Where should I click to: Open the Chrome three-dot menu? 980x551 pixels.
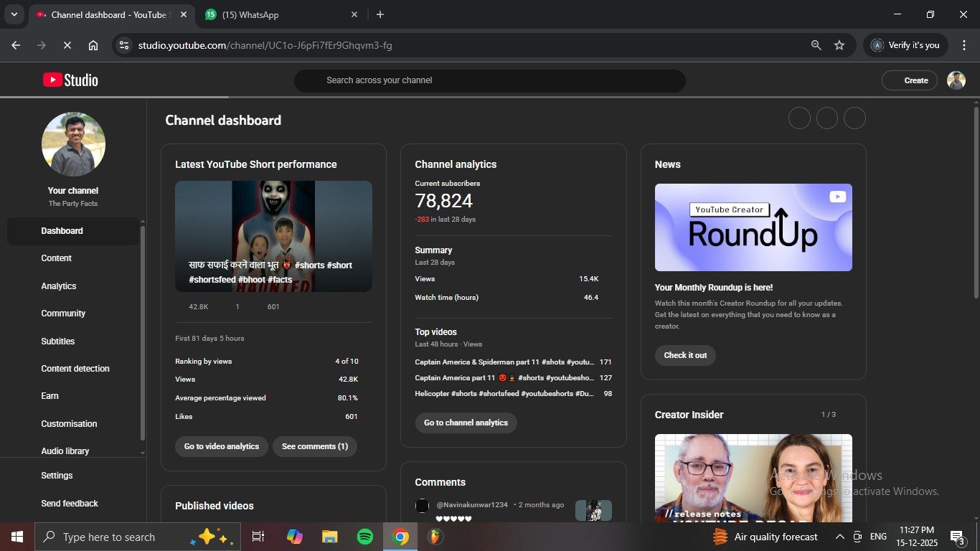click(963, 45)
